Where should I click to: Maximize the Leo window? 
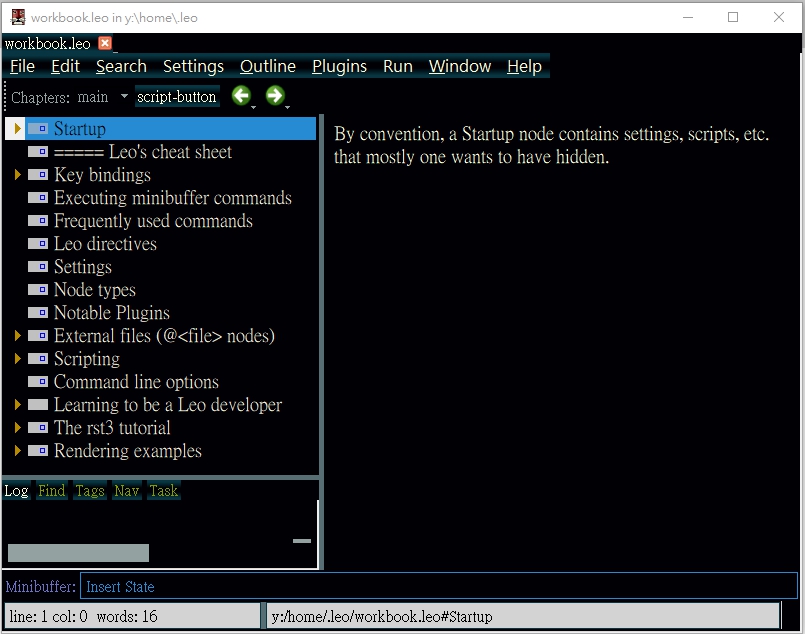(733, 17)
